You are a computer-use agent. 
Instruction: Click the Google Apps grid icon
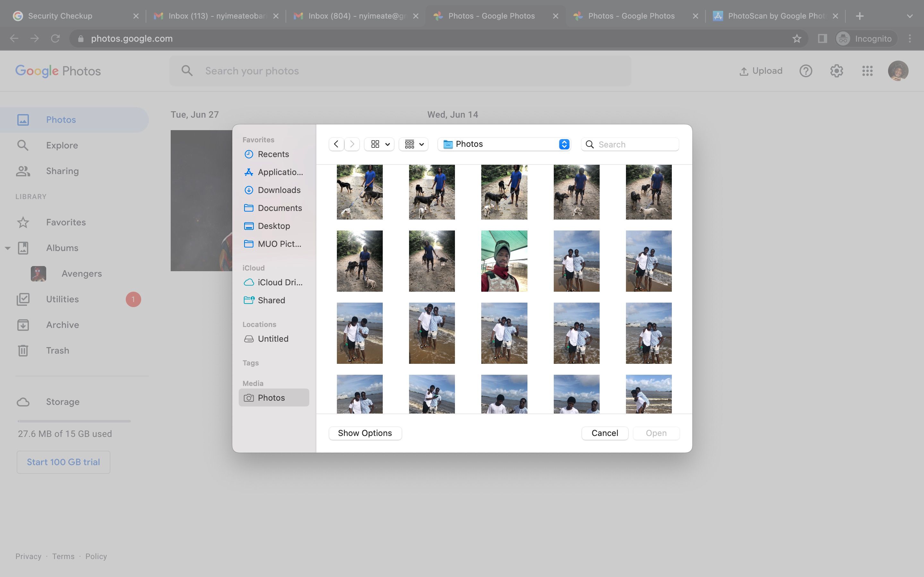868,71
